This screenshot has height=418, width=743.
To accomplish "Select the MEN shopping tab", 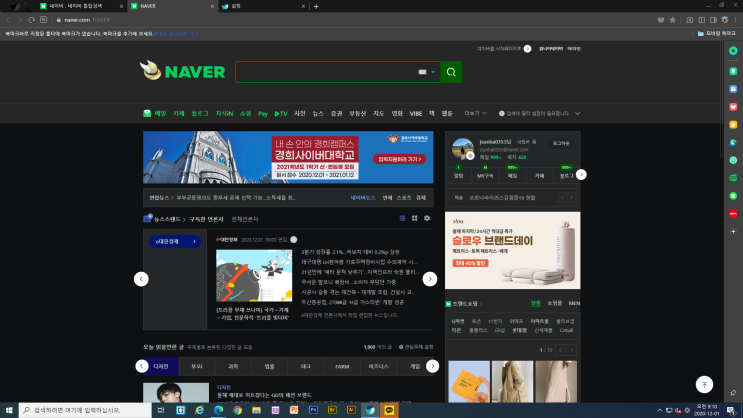I will pyautogui.click(x=574, y=303).
